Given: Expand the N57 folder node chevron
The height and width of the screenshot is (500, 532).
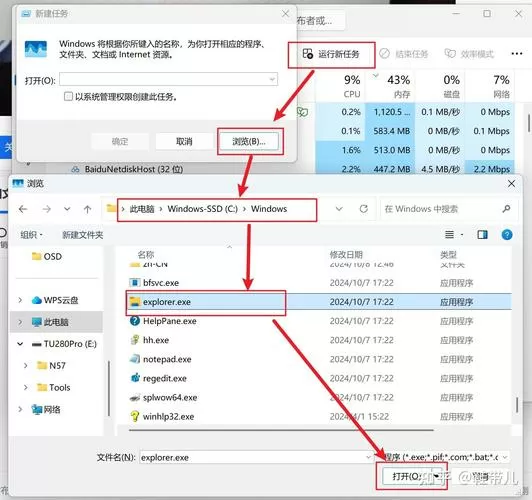Looking at the screenshot, I should click(25, 366).
